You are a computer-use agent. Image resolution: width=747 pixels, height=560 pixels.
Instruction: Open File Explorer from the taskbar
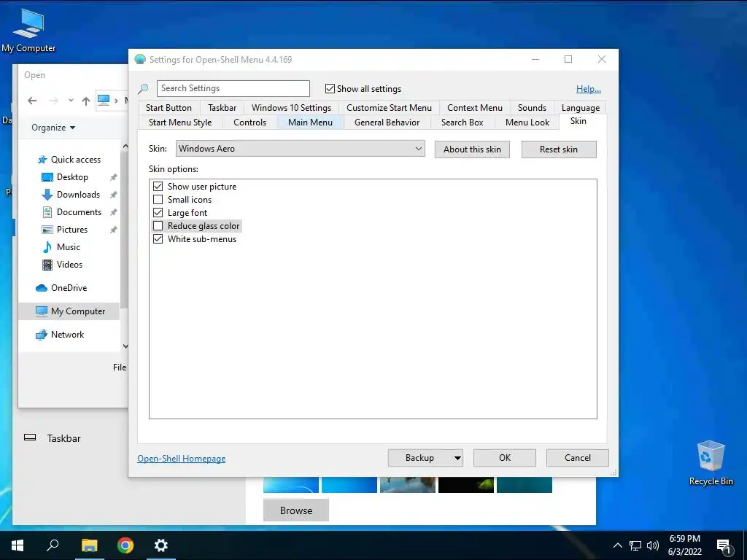[89, 545]
